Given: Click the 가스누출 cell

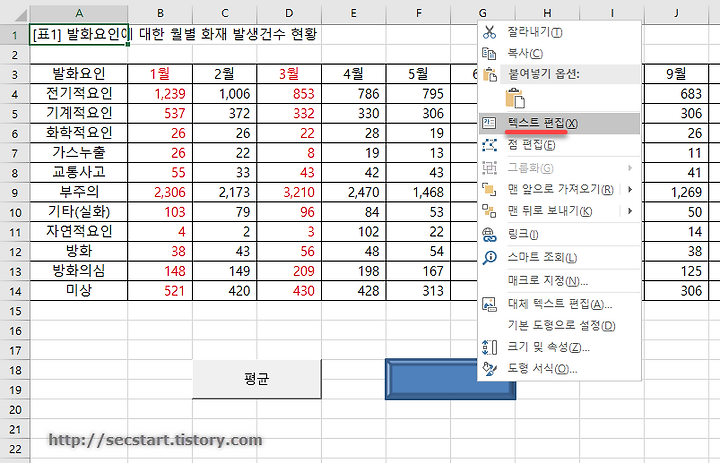Looking at the screenshot, I should click(79, 152).
